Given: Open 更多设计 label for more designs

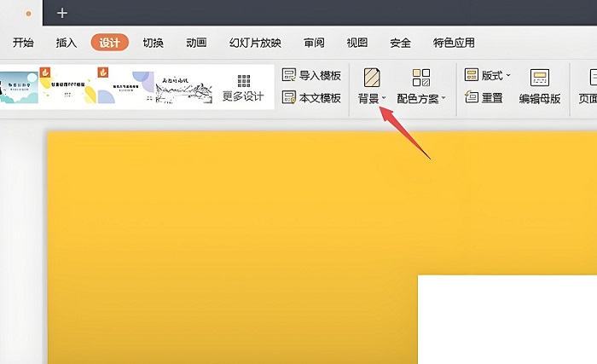Looking at the screenshot, I should (243, 96).
